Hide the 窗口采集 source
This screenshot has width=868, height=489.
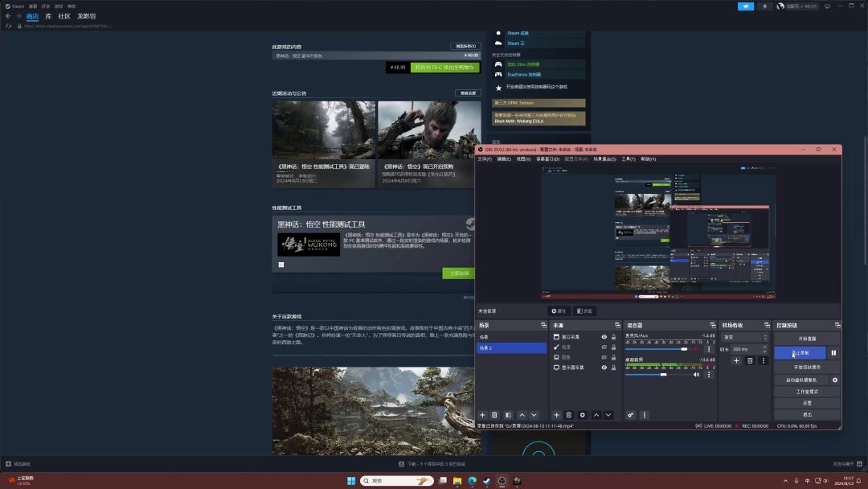tap(604, 337)
